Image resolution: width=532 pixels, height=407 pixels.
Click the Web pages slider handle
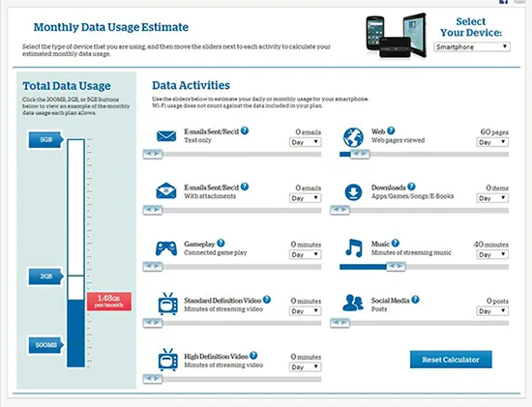point(360,154)
